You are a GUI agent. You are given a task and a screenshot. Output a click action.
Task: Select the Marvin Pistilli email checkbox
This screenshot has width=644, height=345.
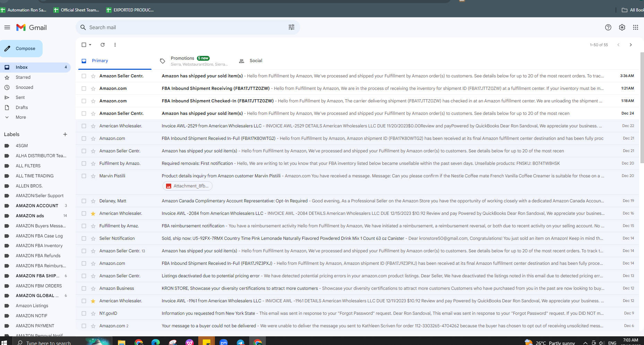pos(84,176)
